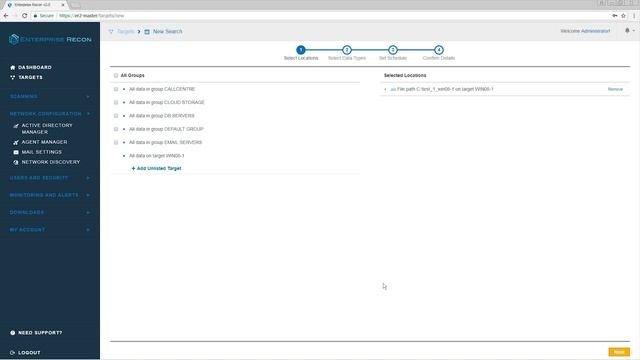Click the Next button
Viewport: 640px width, 360px height.
(619, 352)
